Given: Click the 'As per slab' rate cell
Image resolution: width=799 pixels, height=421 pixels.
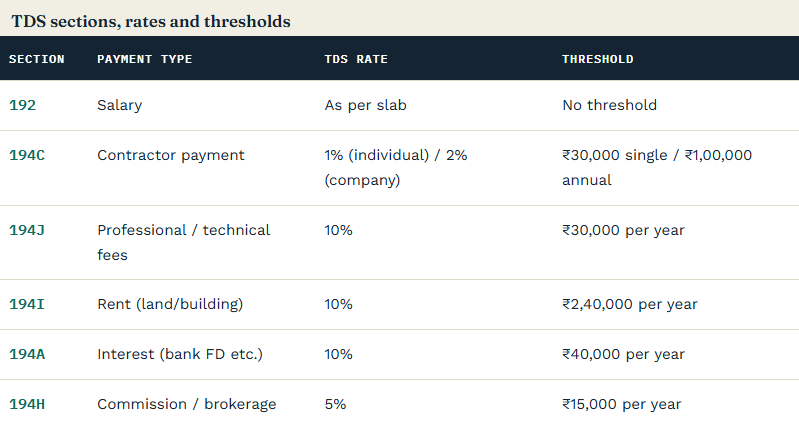Looking at the screenshot, I should coord(365,105).
